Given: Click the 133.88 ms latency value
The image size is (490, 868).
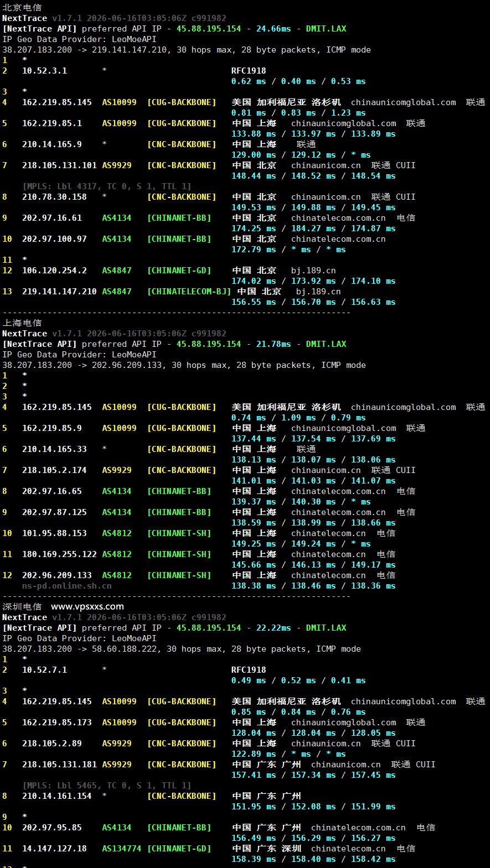Looking at the screenshot, I should point(254,134).
